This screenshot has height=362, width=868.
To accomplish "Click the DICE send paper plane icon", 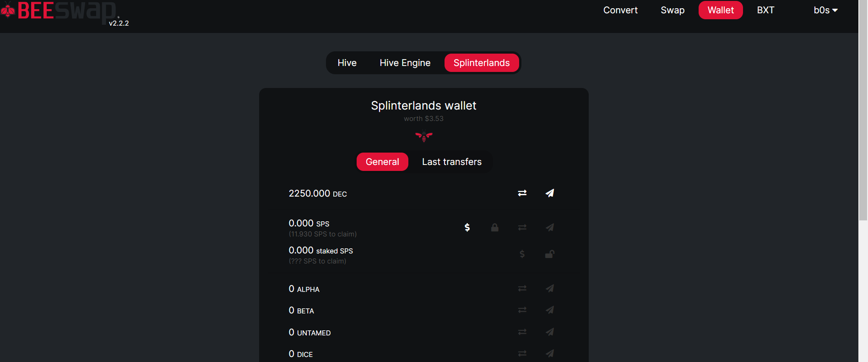I will (x=550, y=353).
